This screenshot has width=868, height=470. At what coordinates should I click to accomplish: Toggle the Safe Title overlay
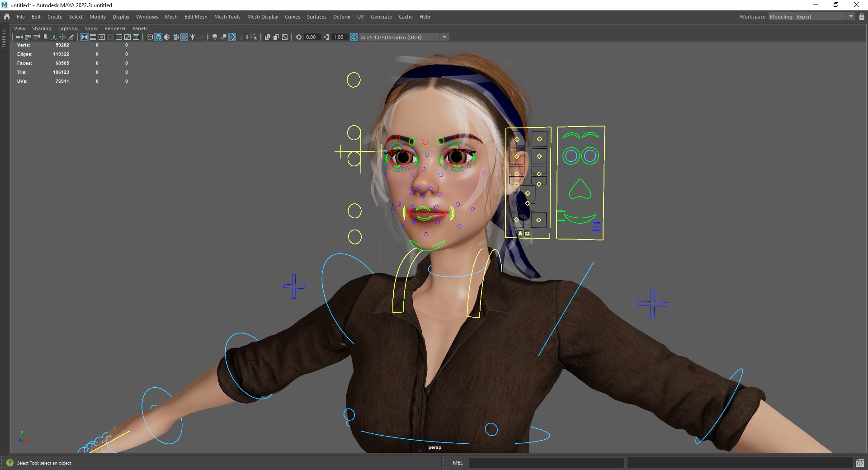(x=136, y=37)
